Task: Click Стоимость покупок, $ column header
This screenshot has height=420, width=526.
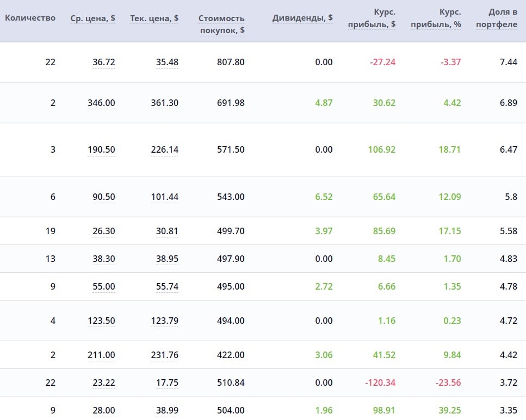Action: 222,24
